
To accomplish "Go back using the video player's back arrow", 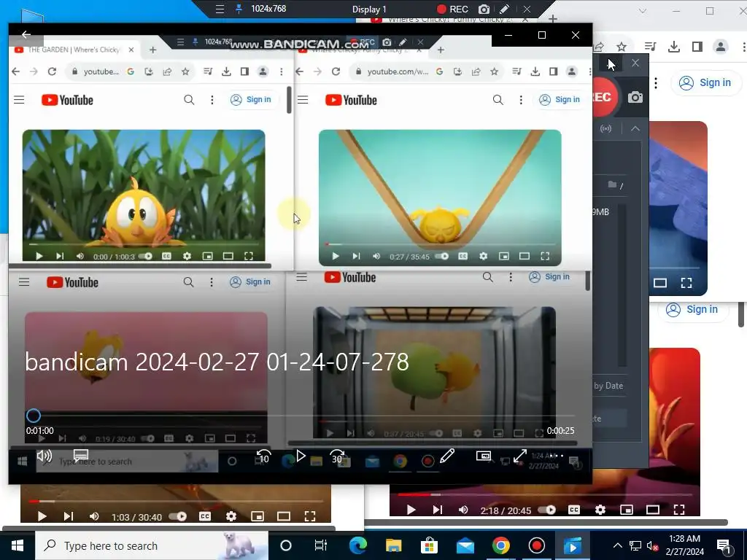I will [26, 34].
